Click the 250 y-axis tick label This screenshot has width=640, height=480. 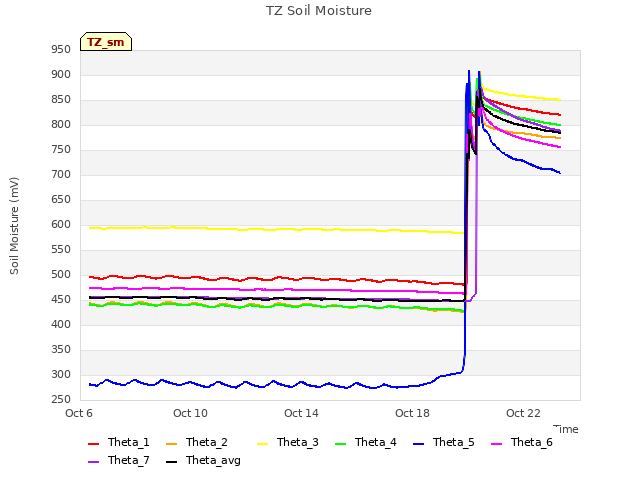click(x=61, y=400)
